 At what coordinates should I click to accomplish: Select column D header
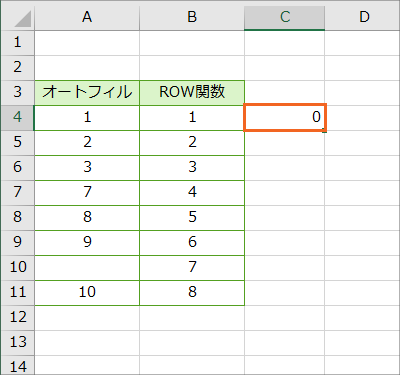362,17
